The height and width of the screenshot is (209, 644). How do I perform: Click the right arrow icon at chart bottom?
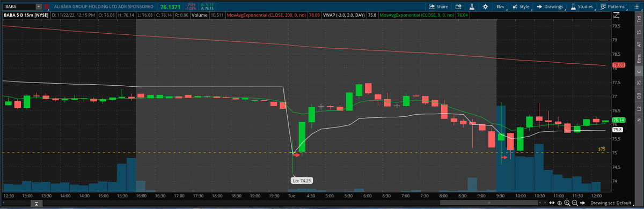(583, 203)
